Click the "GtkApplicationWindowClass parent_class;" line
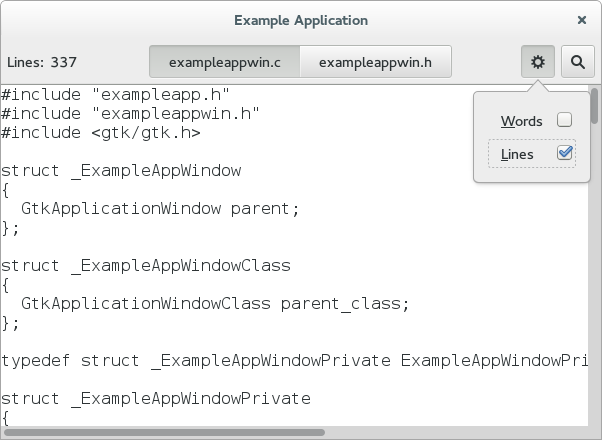 (x=215, y=303)
